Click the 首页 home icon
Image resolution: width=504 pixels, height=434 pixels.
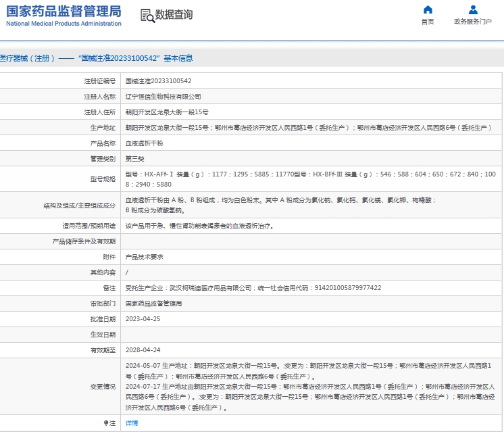tap(428, 9)
